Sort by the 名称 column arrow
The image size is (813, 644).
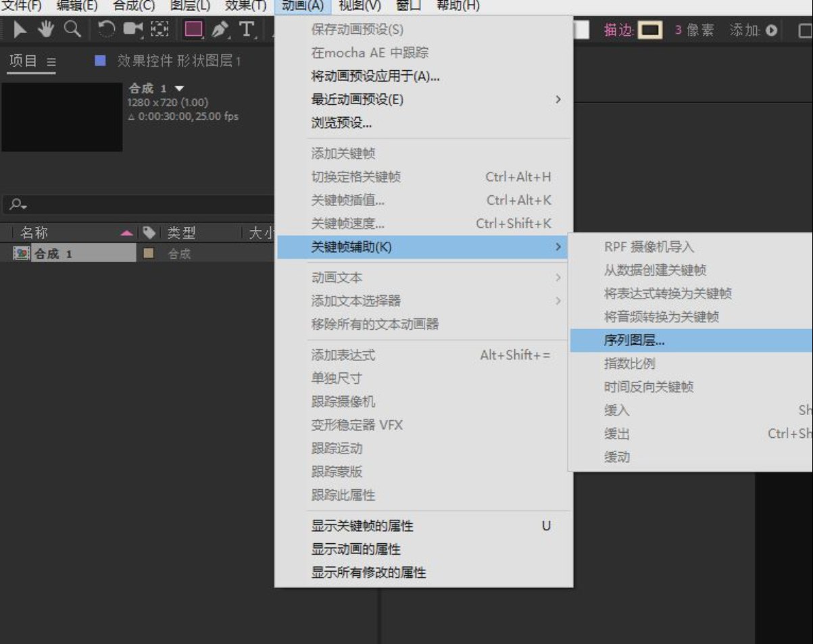[127, 233]
